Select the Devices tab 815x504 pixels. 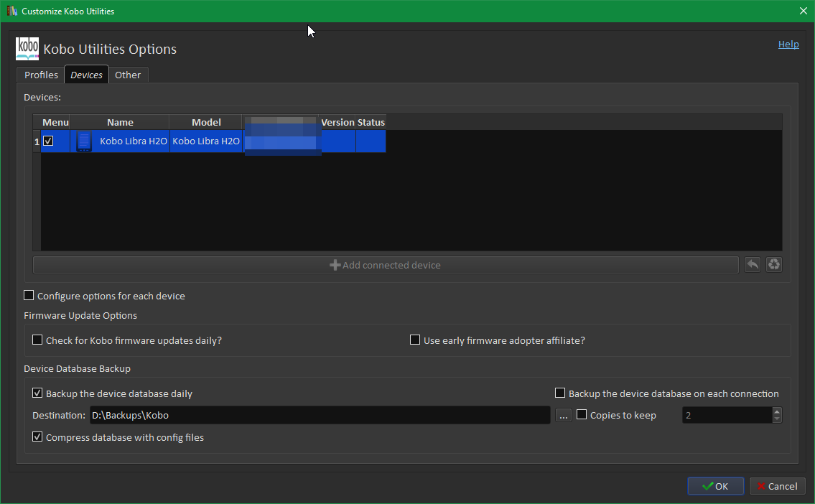86,75
